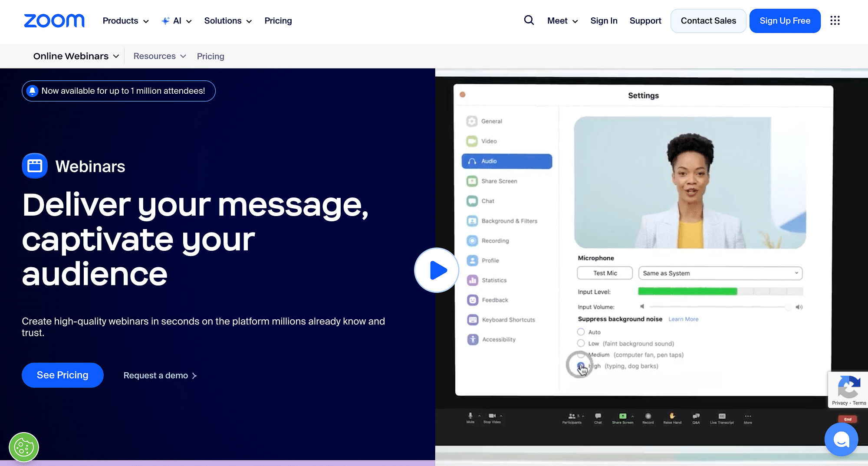This screenshot has width=868, height=466.
Task: Click the More dots in meeting bar
Action: pyautogui.click(x=748, y=416)
